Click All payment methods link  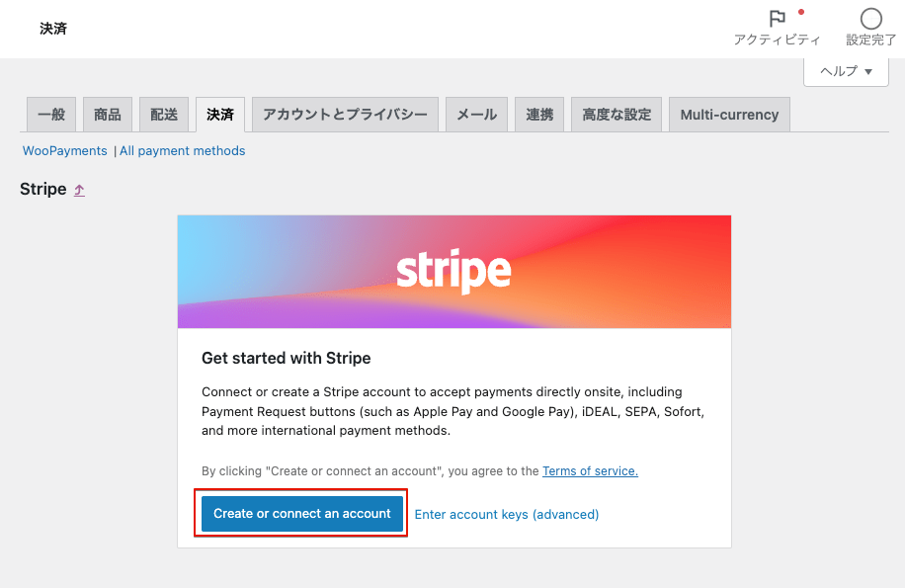click(x=183, y=151)
